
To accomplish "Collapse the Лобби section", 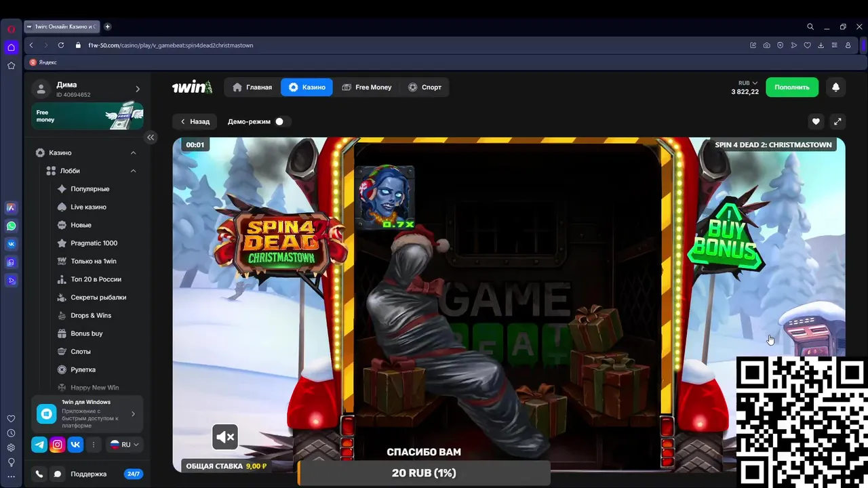I will (133, 171).
